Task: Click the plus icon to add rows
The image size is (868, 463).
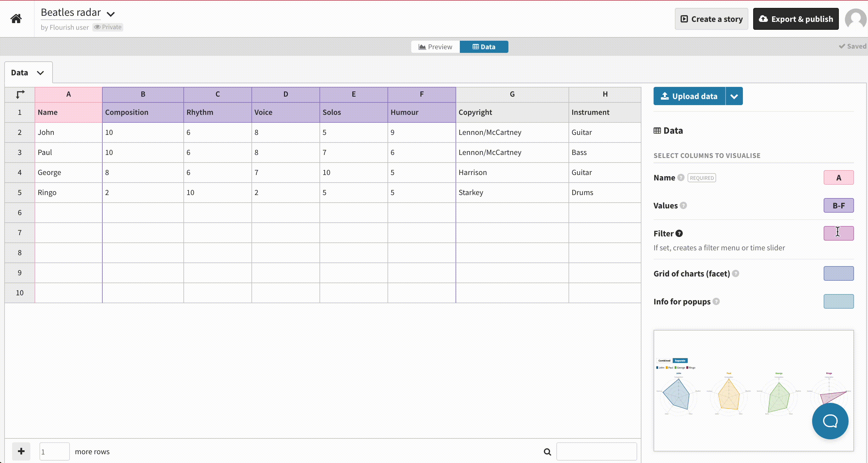Action: pos(21,451)
